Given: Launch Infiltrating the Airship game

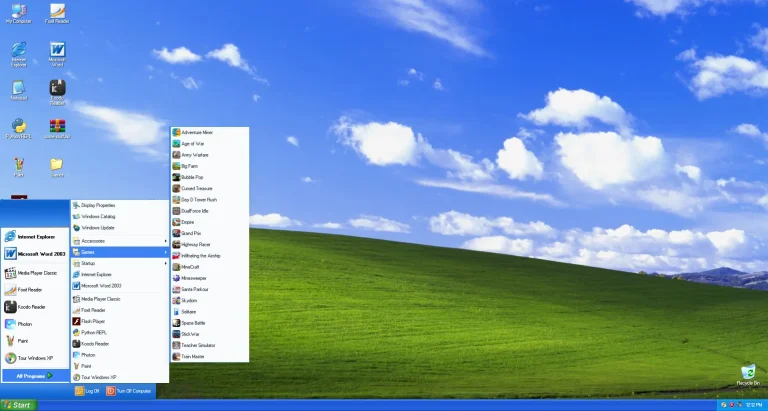Looking at the screenshot, I should click(210, 256).
